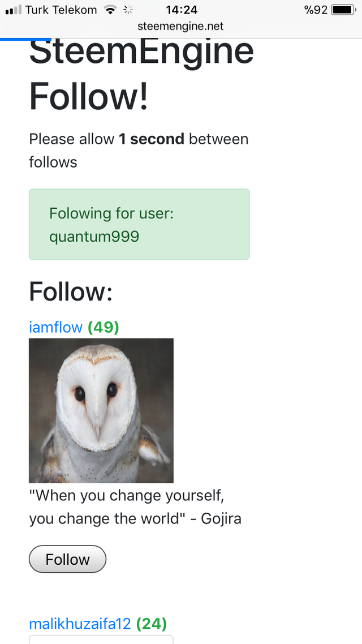Tap malikhuzaifa12's reputation score (24)
The image size is (362, 644).
(151, 624)
